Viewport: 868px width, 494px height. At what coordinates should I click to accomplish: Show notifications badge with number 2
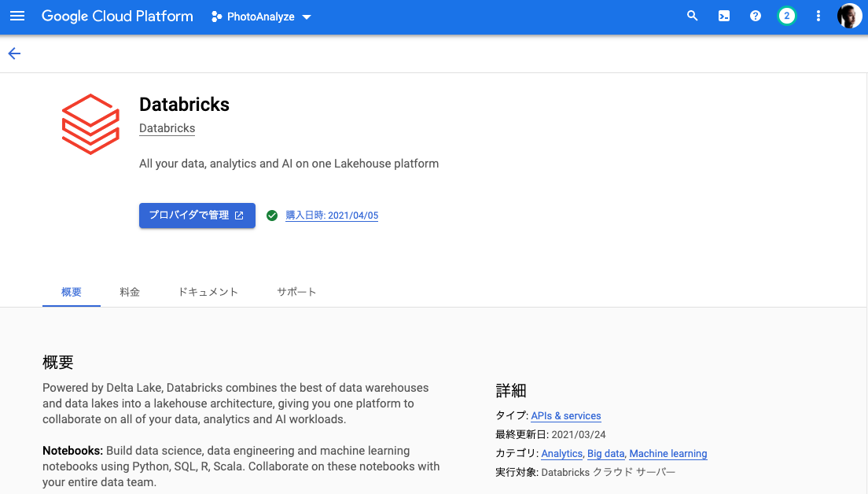[786, 16]
